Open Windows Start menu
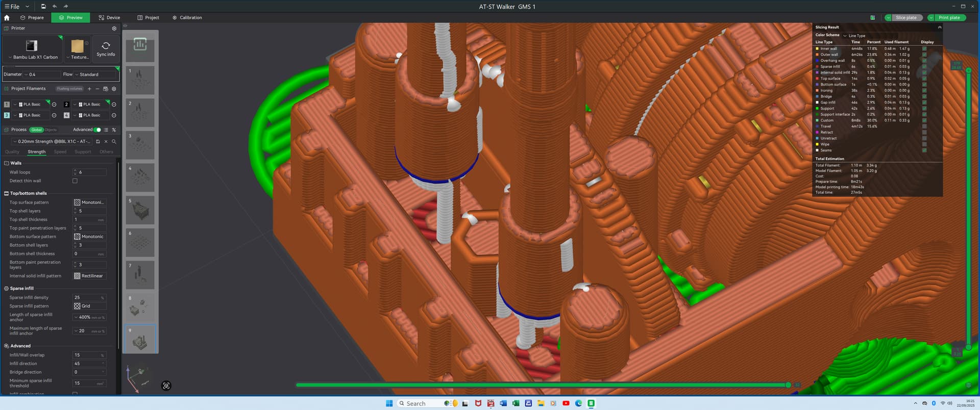 tap(389, 403)
